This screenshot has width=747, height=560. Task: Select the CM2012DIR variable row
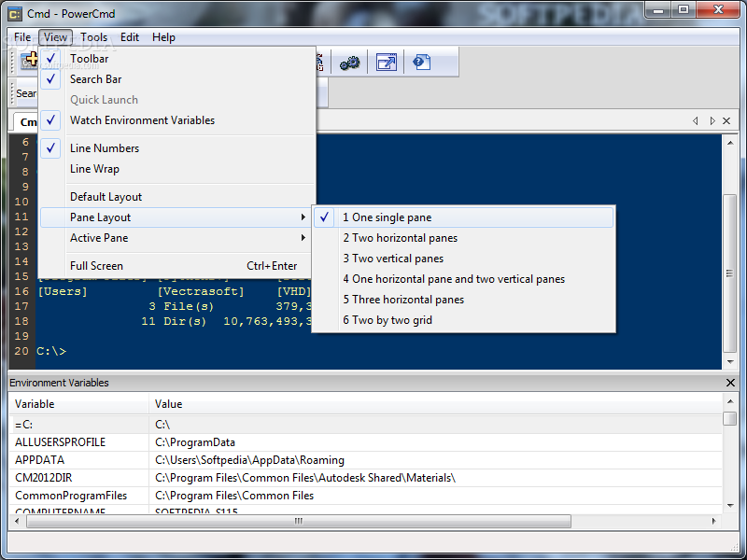pyautogui.click(x=365, y=477)
